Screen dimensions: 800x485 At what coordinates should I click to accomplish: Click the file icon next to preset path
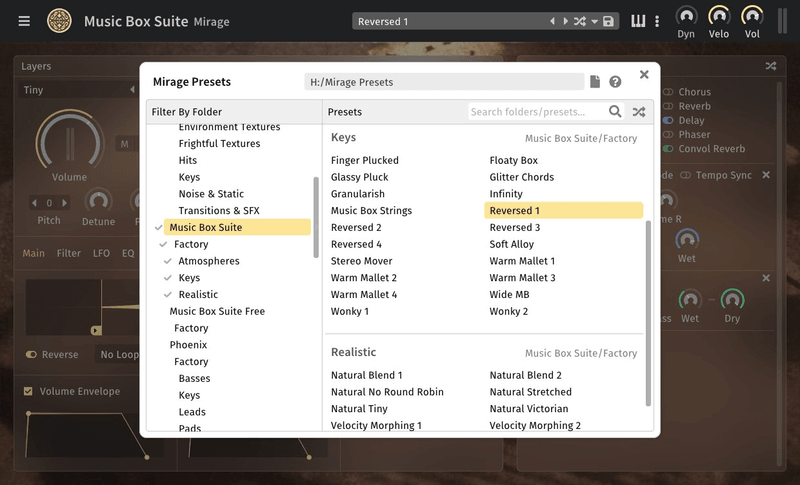point(595,82)
